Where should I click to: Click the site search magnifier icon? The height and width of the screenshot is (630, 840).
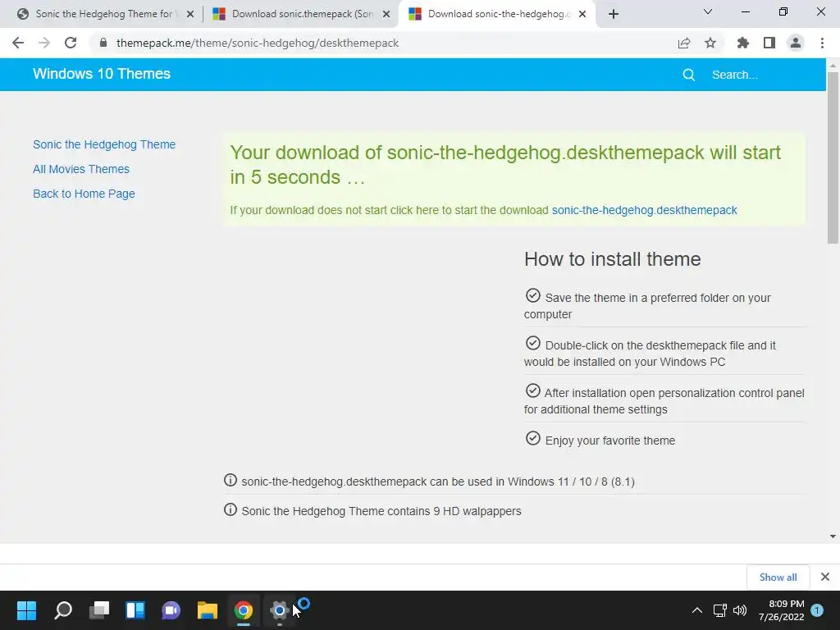coord(689,75)
